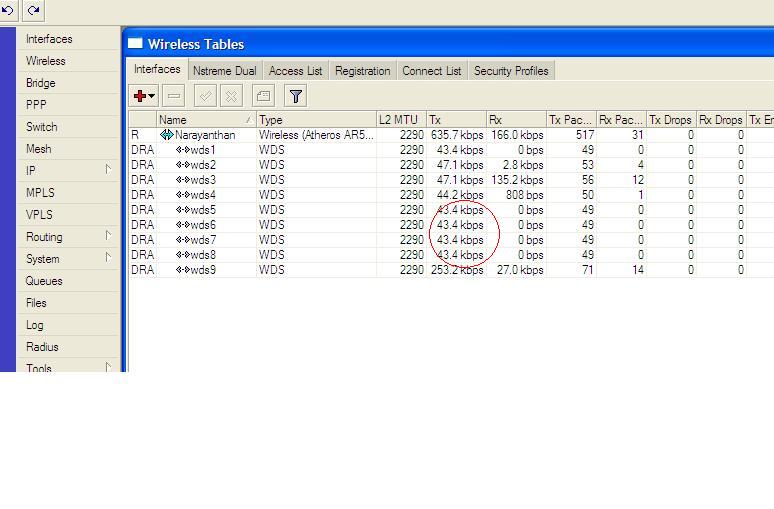This screenshot has width=774, height=509.
Task: Click the wds8 interface icon
Action: pyautogui.click(x=183, y=255)
